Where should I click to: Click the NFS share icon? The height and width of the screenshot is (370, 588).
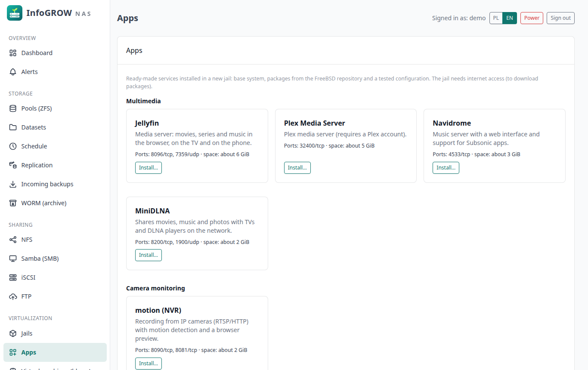point(13,240)
